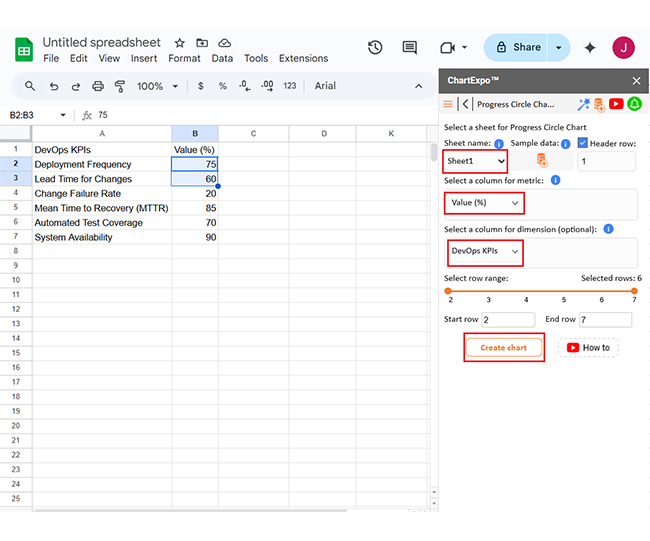This screenshot has width=650, height=541.
Task: Click the back arrow in ChartExpo panel
Action: (x=466, y=104)
